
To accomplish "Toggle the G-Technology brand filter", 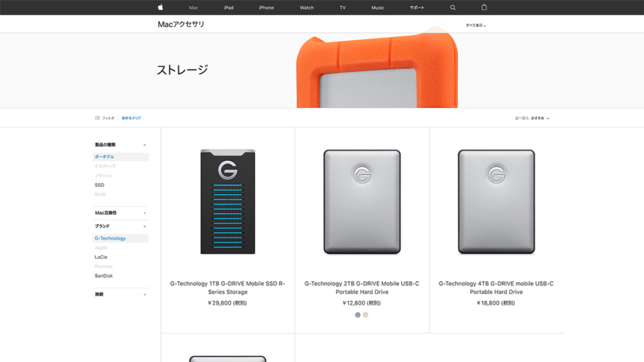I will tap(120, 238).
